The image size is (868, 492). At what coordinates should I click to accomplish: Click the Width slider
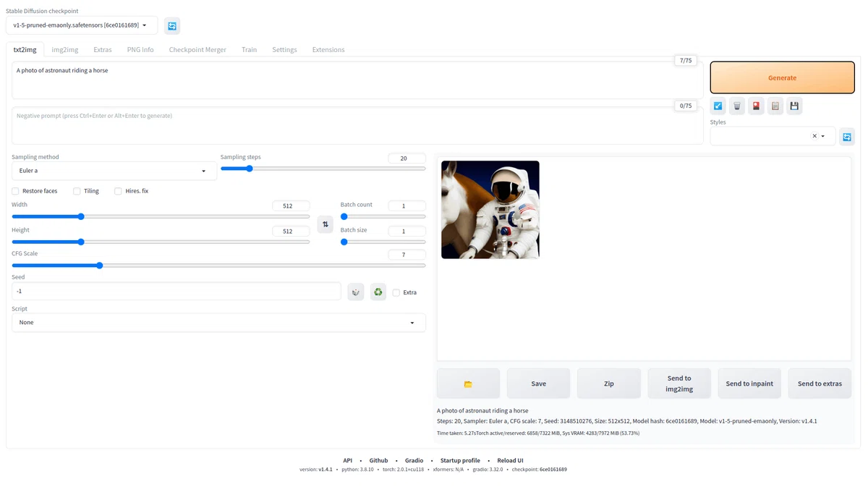[x=161, y=216]
